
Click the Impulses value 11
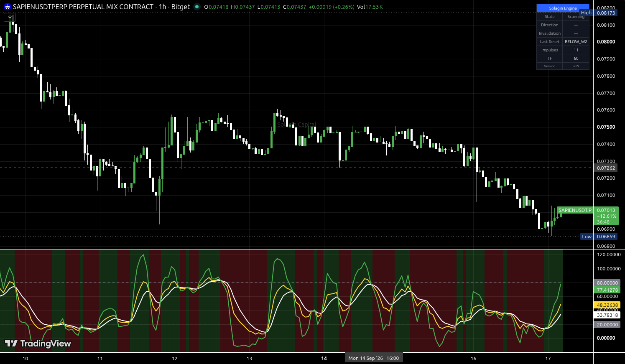[576, 50]
